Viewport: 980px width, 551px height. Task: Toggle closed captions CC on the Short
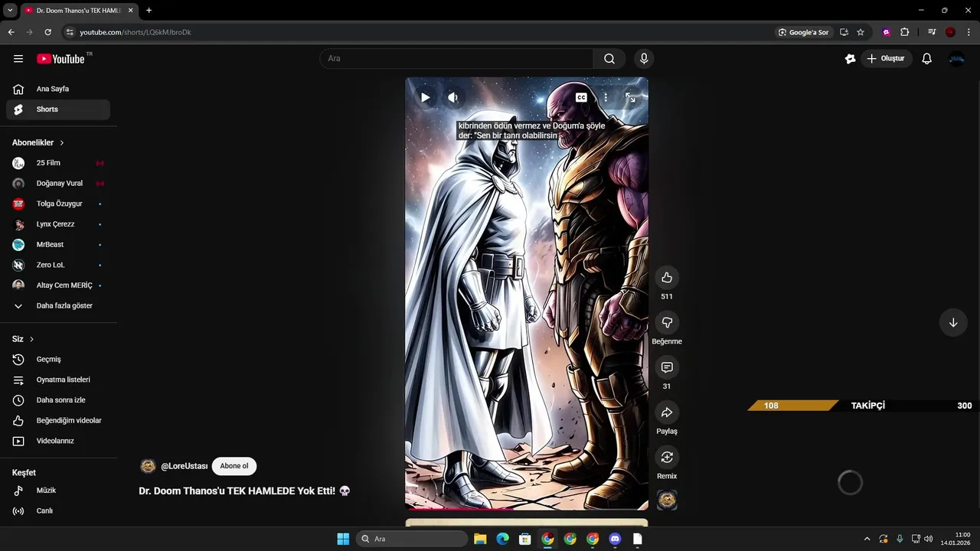(581, 97)
